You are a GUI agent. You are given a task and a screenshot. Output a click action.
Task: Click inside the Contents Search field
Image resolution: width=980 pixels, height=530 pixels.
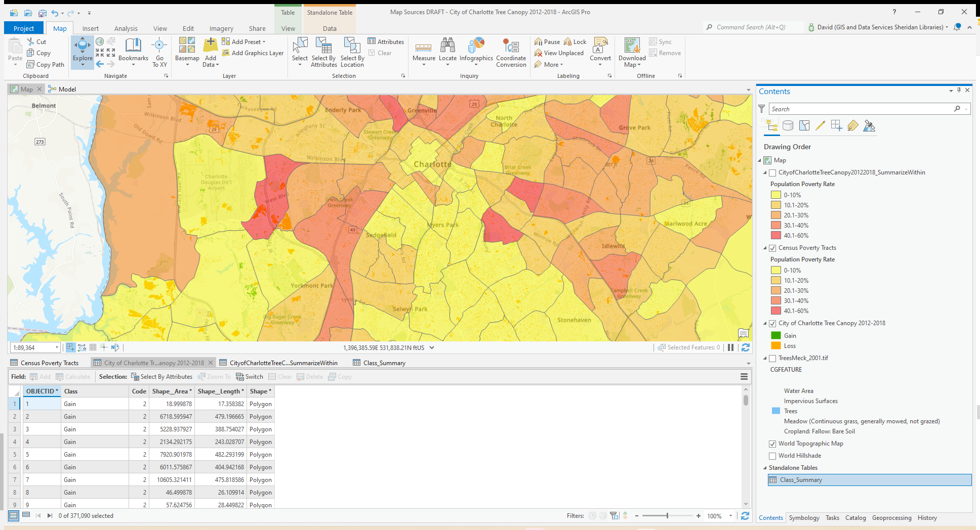coord(861,108)
